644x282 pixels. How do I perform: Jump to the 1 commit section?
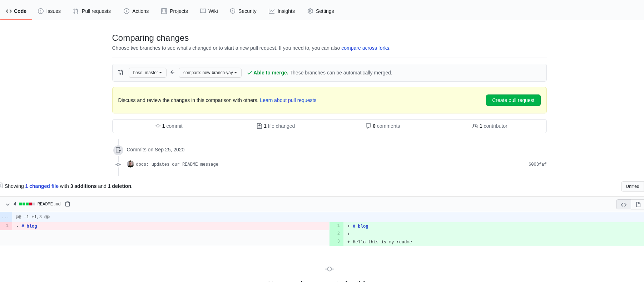pyautogui.click(x=169, y=126)
